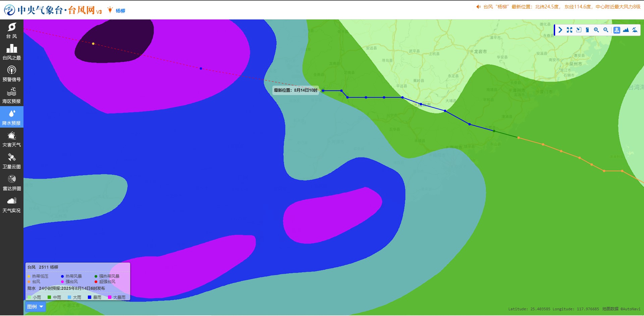Click the current typhoon position point on track

click(323, 91)
